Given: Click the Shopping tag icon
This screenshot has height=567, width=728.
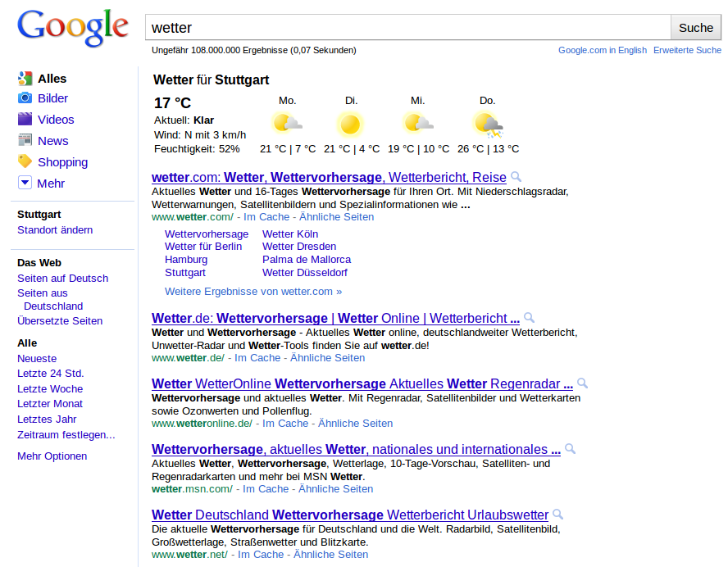Looking at the screenshot, I should [25, 161].
